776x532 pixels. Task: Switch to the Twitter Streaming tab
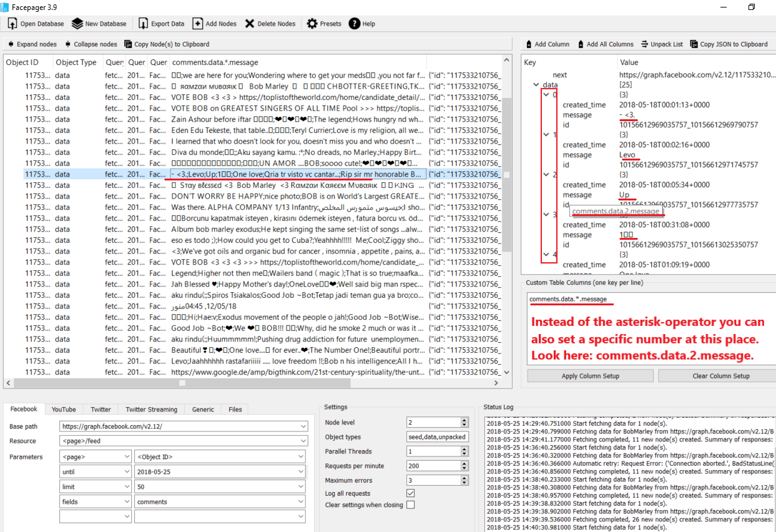click(x=151, y=410)
